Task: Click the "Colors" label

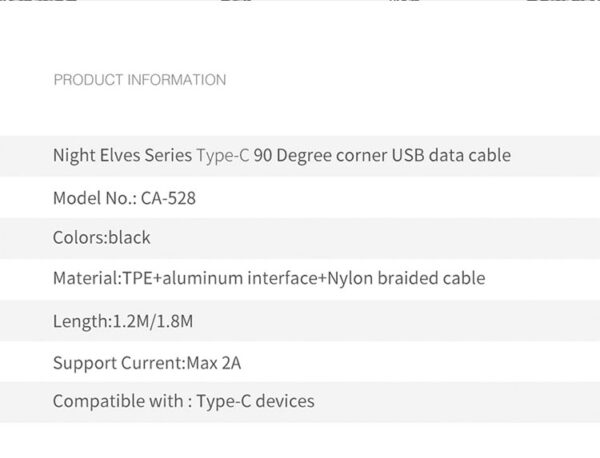Action: [x=77, y=239]
